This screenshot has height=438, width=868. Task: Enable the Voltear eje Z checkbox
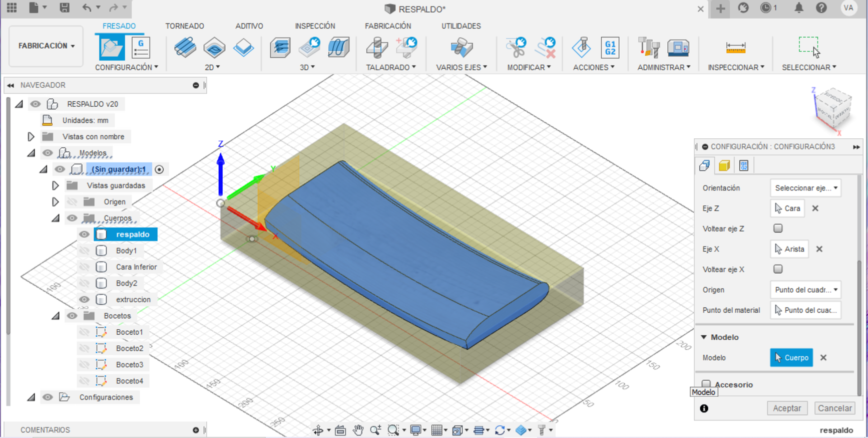[778, 229]
